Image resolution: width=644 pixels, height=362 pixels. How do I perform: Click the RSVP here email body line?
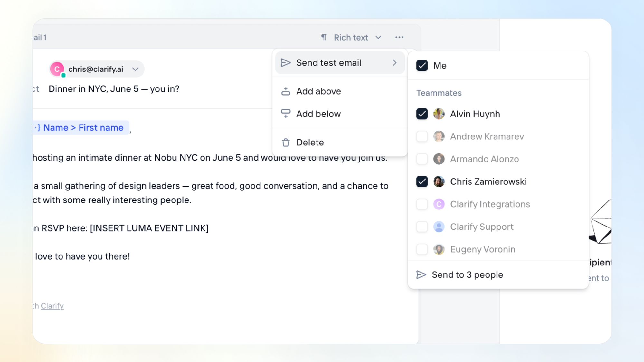click(x=121, y=228)
